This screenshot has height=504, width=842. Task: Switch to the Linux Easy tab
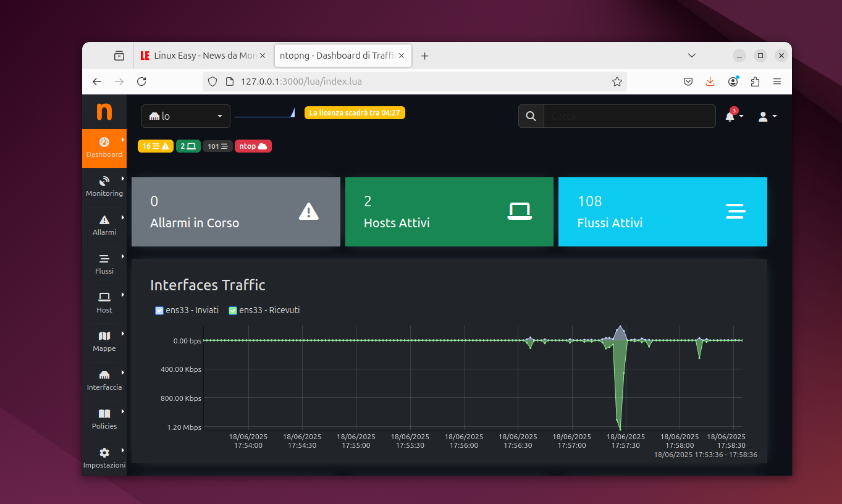tap(203, 56)
